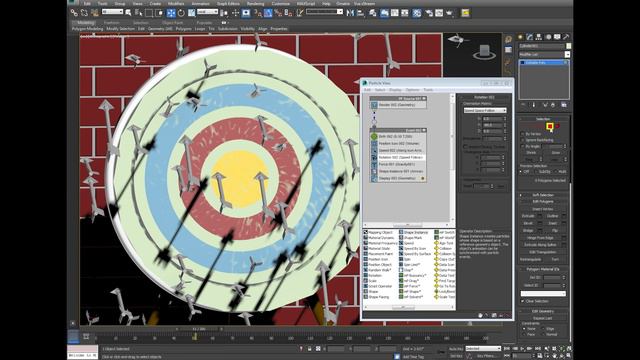
Task: Toggle the Snaps Toggle icon
Action: (258, 13)
